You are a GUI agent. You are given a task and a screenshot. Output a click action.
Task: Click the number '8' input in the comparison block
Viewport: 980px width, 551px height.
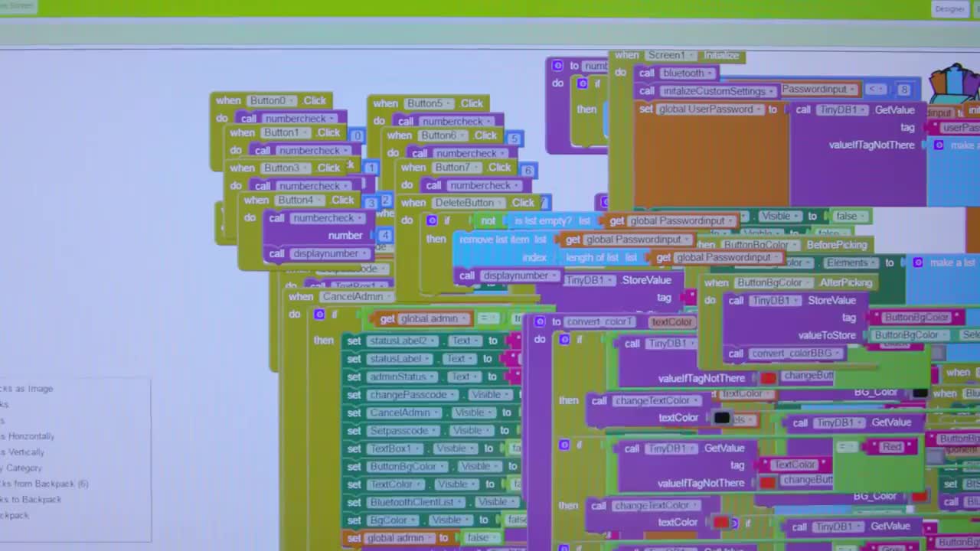click(904, 90)
